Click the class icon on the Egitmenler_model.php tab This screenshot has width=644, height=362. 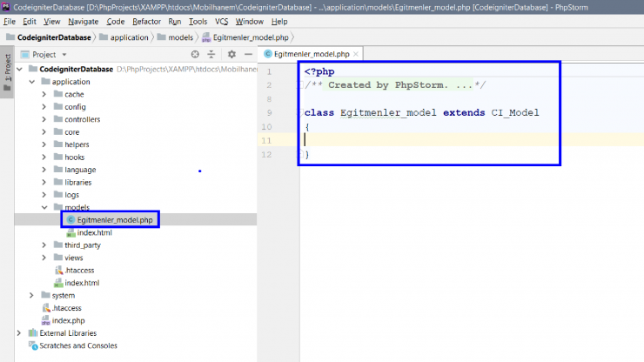click(268, 54)
